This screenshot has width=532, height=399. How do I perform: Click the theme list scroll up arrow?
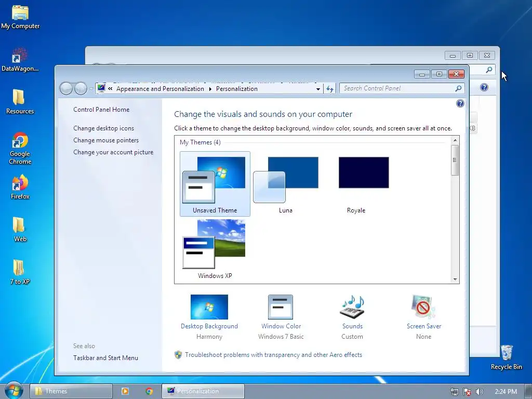(455, 140)
